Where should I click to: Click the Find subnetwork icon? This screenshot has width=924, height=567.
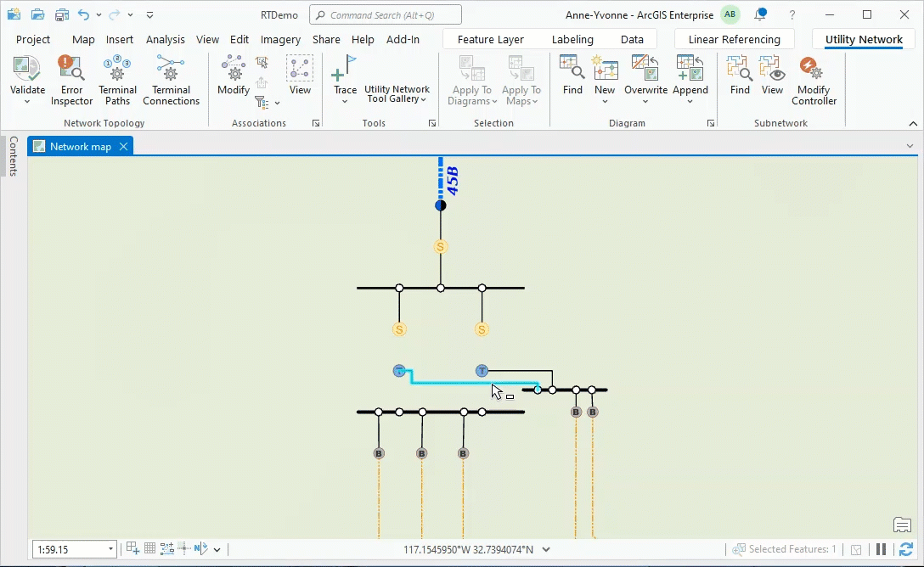740,69
